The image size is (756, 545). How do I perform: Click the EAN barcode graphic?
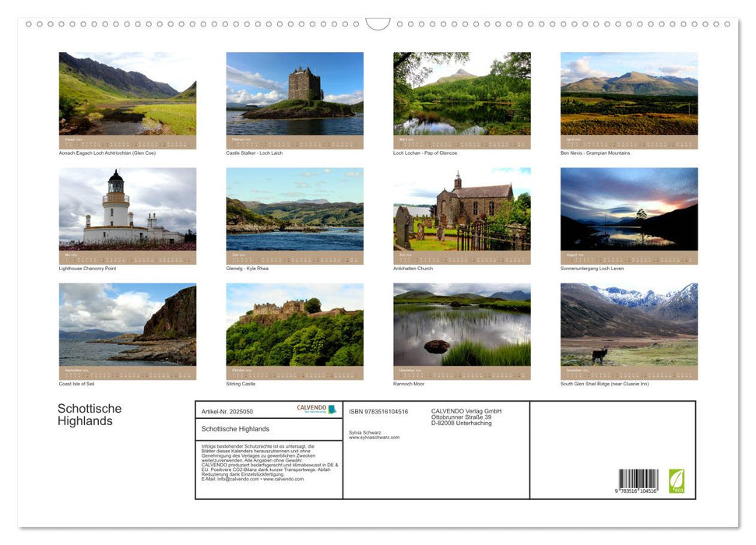[637, 477]
